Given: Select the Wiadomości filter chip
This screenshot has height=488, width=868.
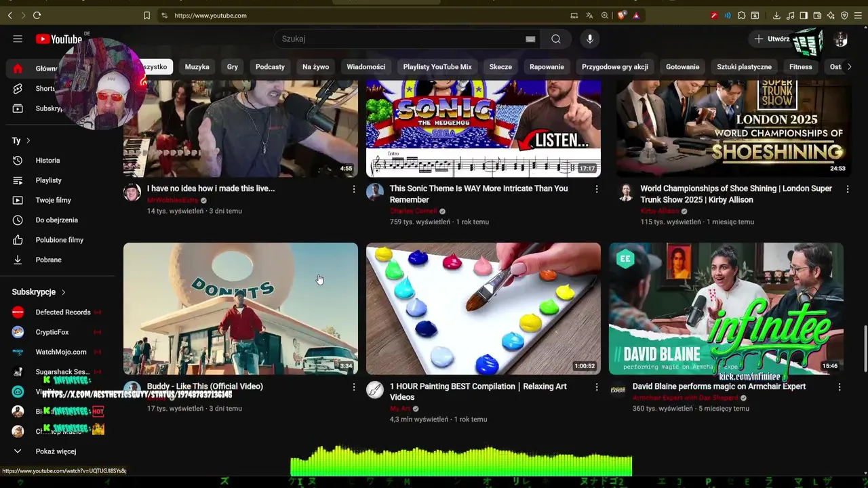Looking at the screenshot, I should pyautogui.click(x=366, y=66).
